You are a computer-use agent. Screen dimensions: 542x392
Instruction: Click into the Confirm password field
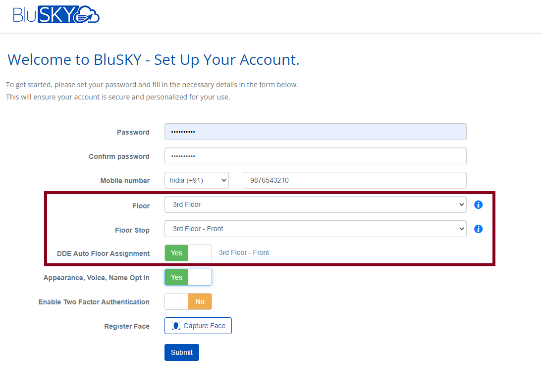315,156
